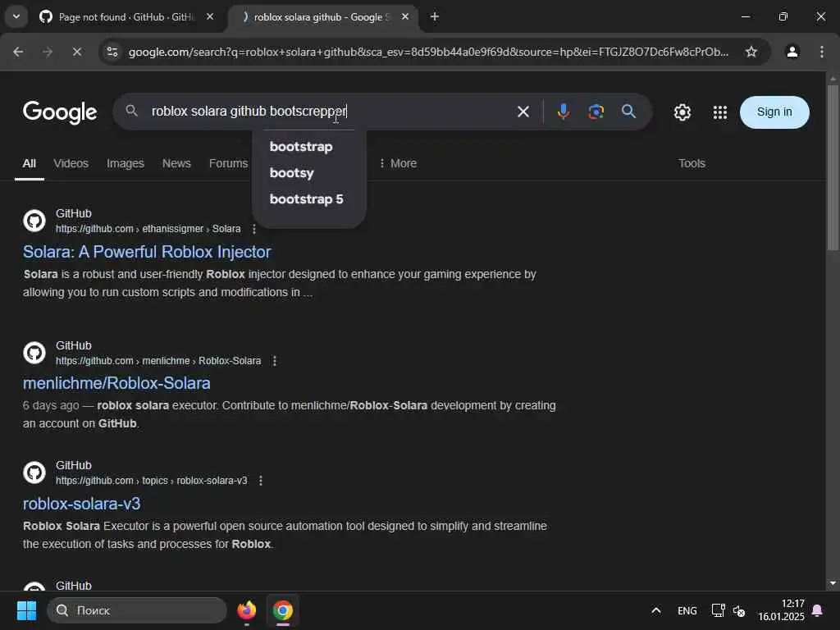840x630 pixels.
Task: Click the Sign in button
Action: tap(774, 112)
